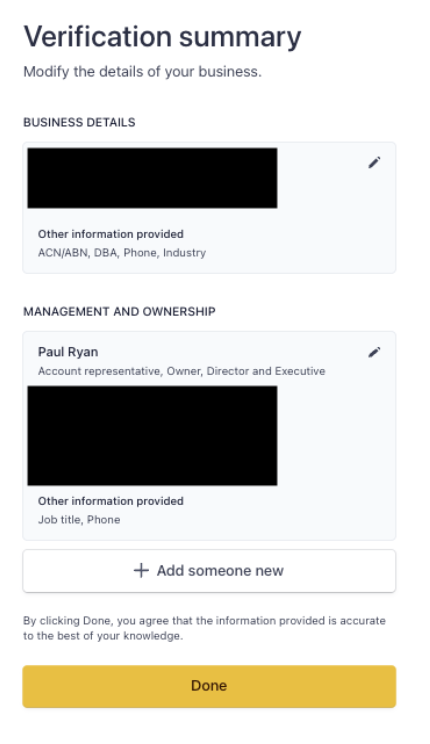Add someone new to management and ownership
Screen dimensions: 430x744
209,571
